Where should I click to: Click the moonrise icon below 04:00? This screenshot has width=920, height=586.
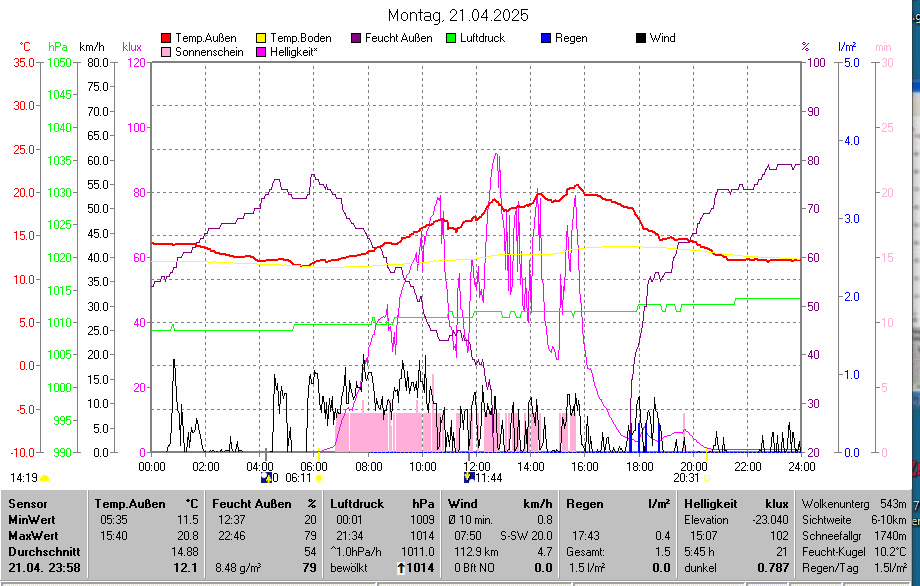pos(266,477)
